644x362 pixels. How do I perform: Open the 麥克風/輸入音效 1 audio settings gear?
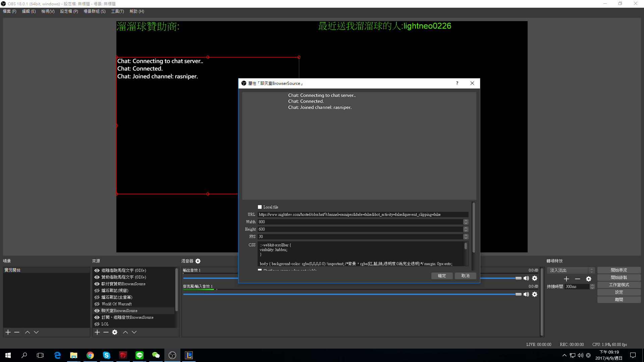[x=535, y=294]
